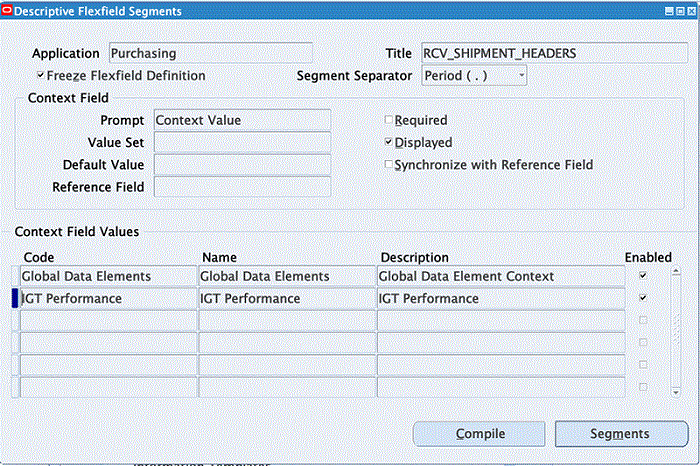Click the Oracle icon in title bar

(x=9, y=11)
